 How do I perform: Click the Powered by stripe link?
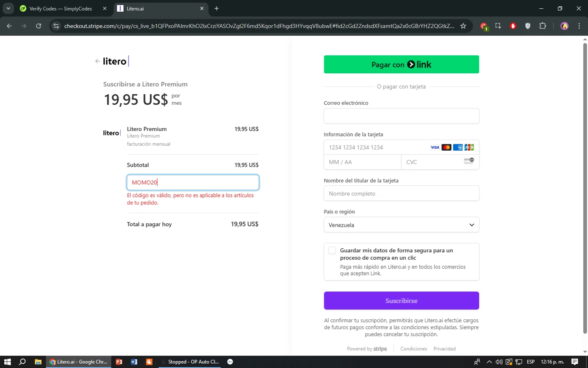pyautogui.click(x=367, y=349)
